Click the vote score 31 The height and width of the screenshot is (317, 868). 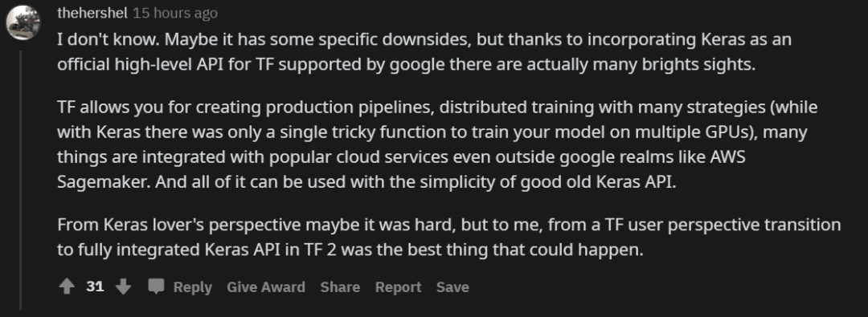[95, 287]
